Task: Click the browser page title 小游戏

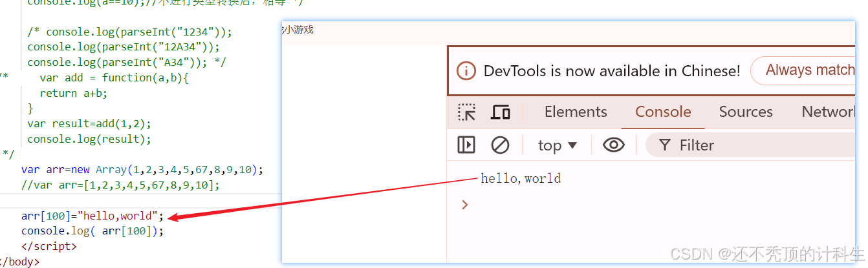Action: [298, 30]
